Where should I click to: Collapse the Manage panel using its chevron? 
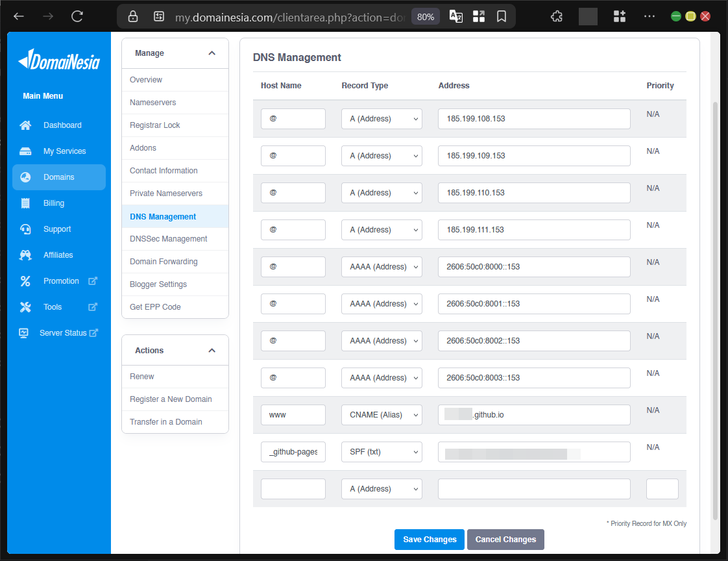212,53
